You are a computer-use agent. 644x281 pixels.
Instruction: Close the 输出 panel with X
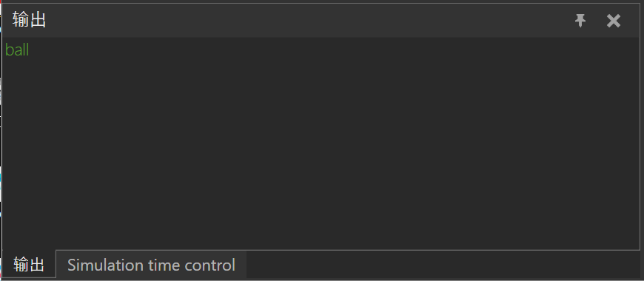pos(613,21)
